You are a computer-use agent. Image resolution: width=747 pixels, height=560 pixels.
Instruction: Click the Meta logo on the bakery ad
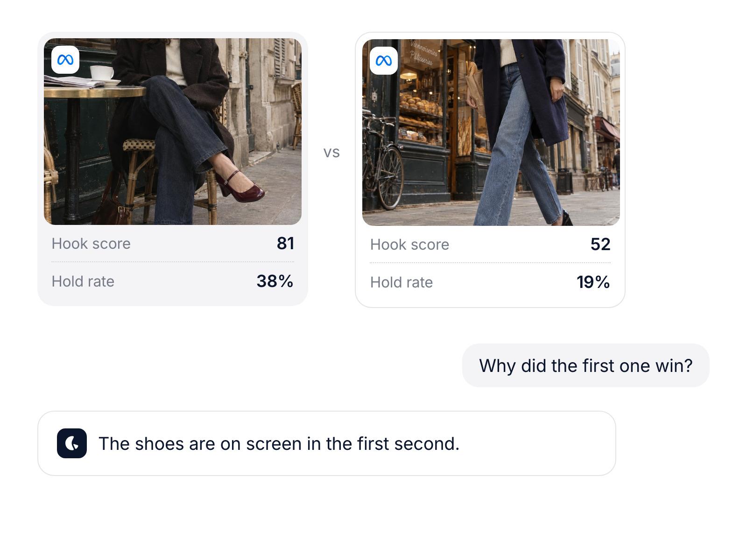(x=384, y=61)
